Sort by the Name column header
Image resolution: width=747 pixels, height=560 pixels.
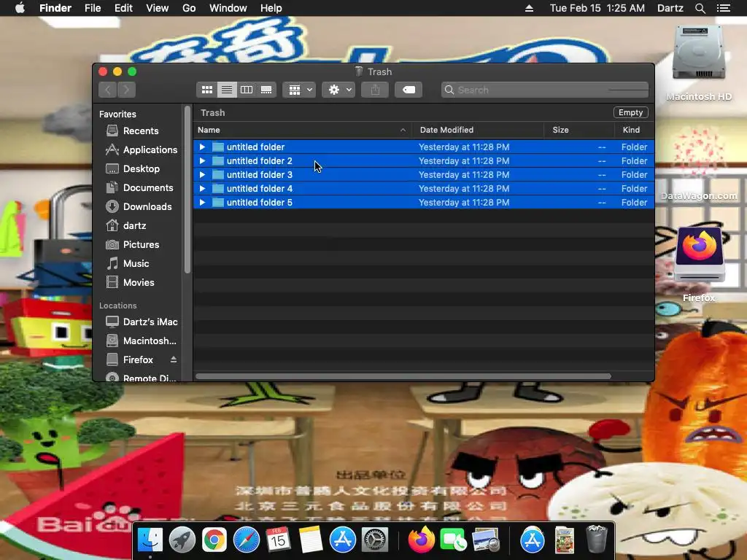[303, 130]
